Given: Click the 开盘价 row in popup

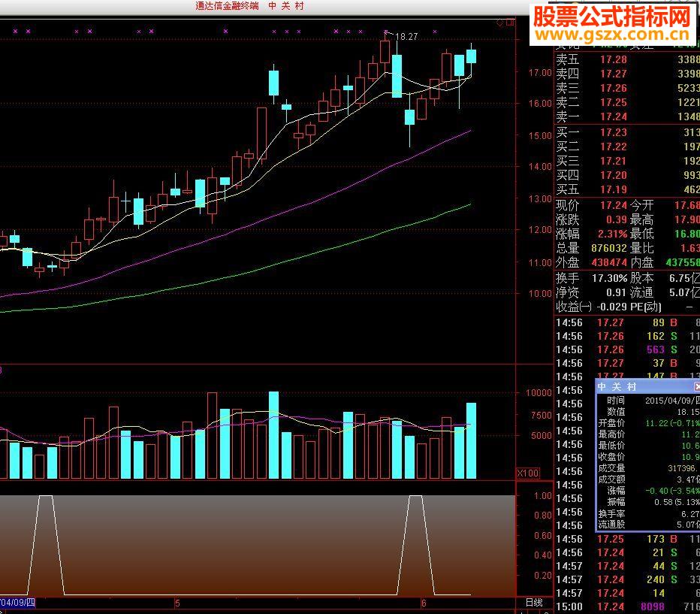Looking at the screenshot, I should [649, 423].
